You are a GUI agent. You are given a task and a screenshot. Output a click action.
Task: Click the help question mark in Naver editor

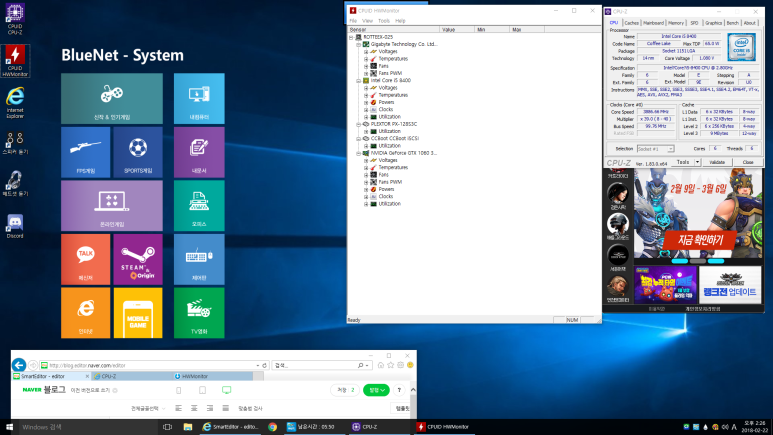[399, 390]
